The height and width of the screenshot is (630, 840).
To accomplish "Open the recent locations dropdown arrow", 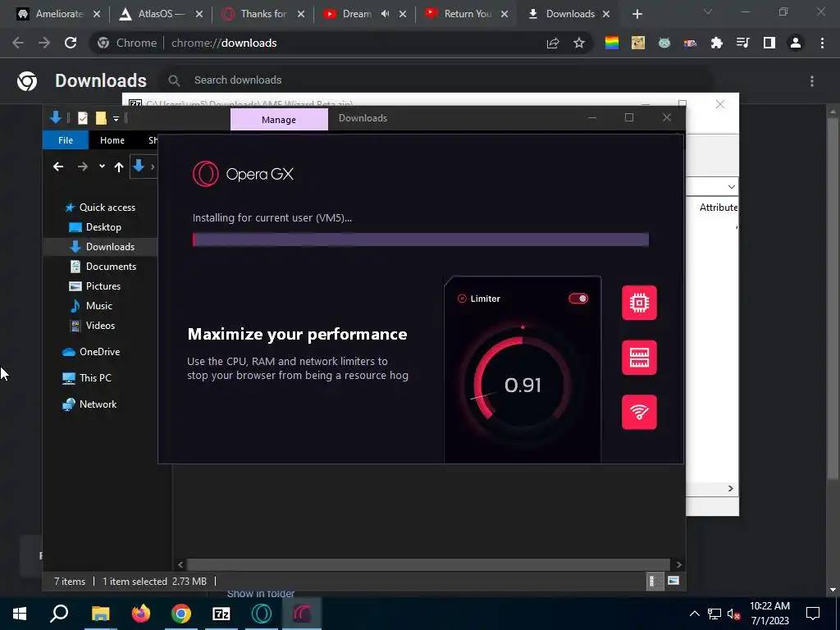I will 102,167.
